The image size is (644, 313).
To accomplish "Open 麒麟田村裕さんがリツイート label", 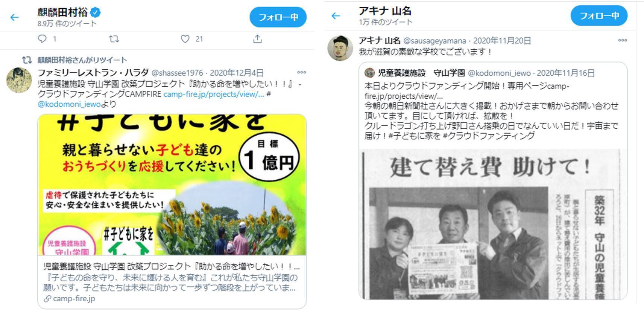I will 82,60.
